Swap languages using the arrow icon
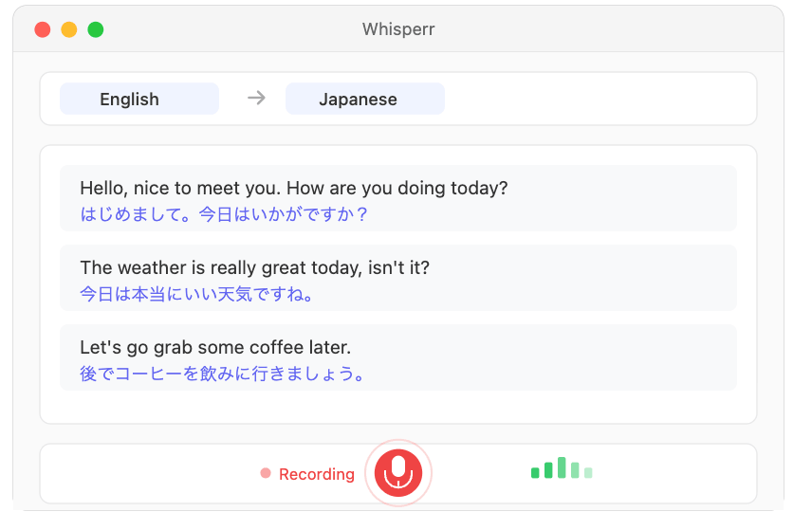 point(256,98)
